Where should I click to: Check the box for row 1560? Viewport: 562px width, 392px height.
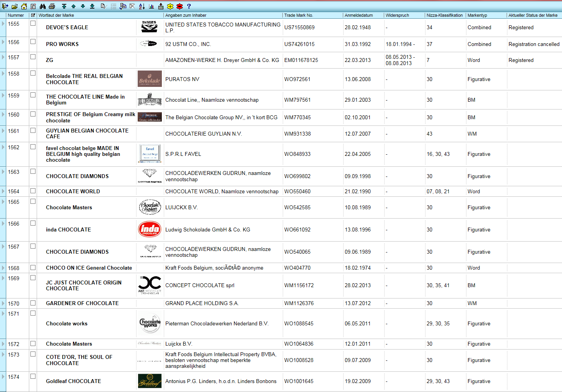pyautogui.click(x=33, y=114)
